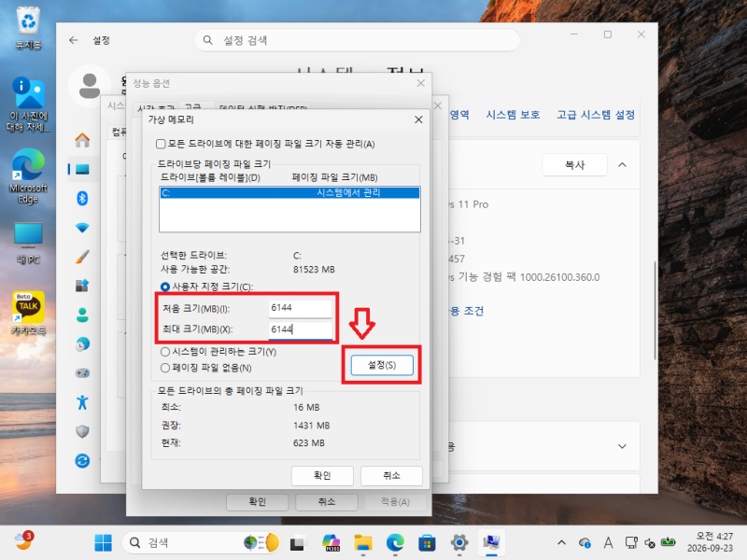Screen dimensions: 747x560
Task: Open the system properties taskbar icon
Action: (491, 543)
